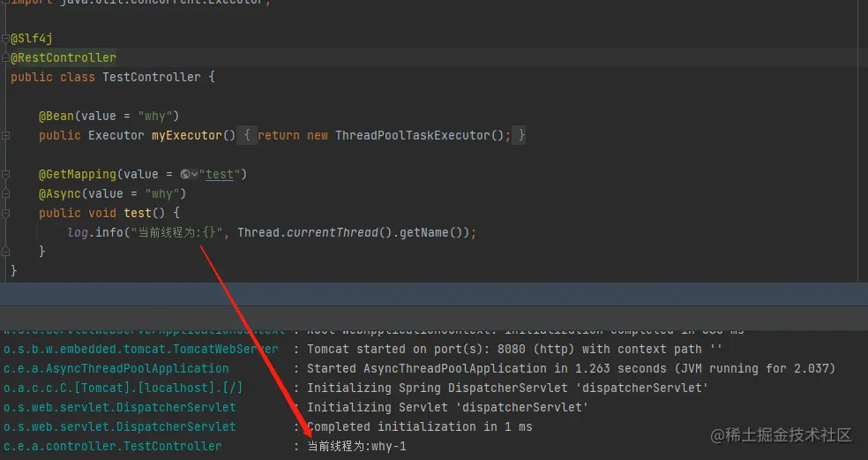868x460 pixels.
Task: Click the Executor return type
Action: [x=116, y=135]
